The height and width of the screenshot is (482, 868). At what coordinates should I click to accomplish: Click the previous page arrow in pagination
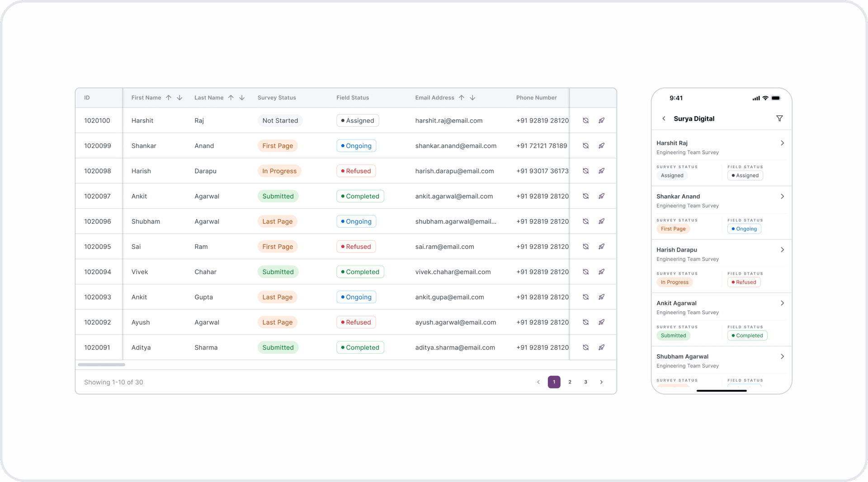click(538, 382)
